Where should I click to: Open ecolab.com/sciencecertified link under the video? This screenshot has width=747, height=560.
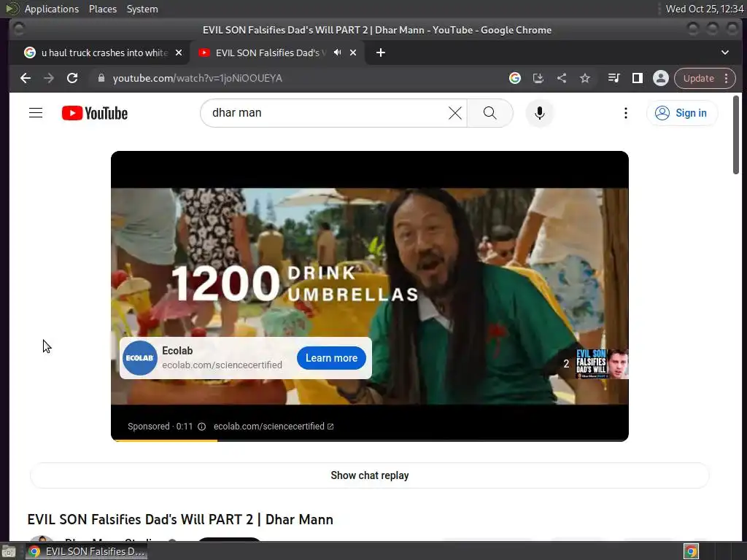point(274,426)
